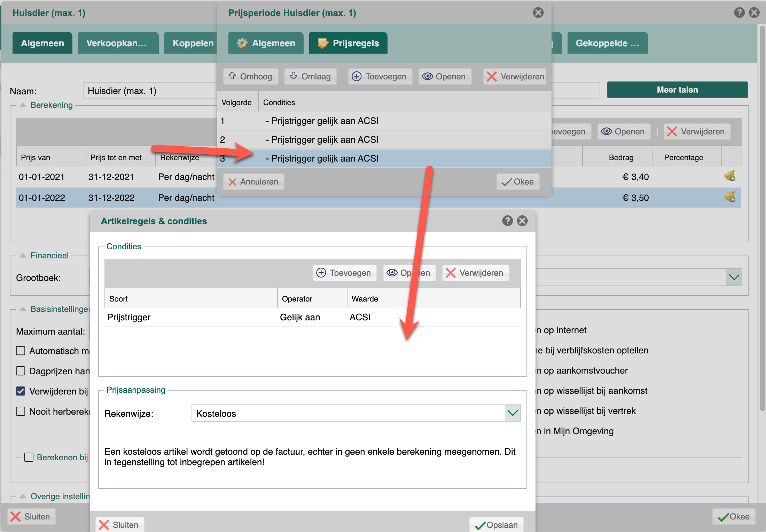766x532 pixels.
Task: Click Okee in Prijsperiode dialog
Action: pyautogui.click(x=518, y=182)
